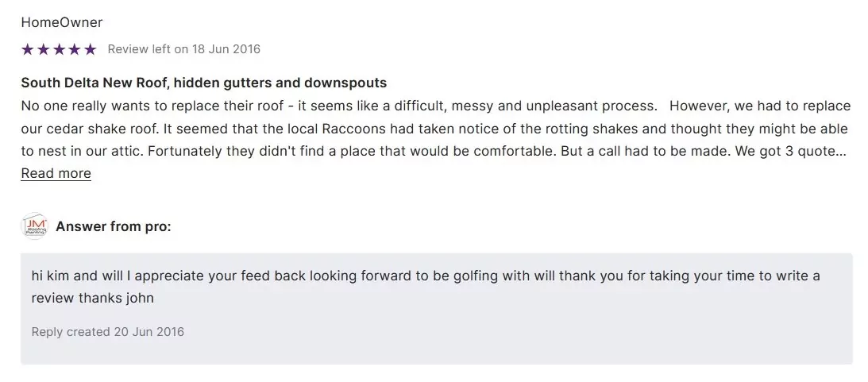Click the South Delta New Roof title
The image size is (868, 382).
203,83
